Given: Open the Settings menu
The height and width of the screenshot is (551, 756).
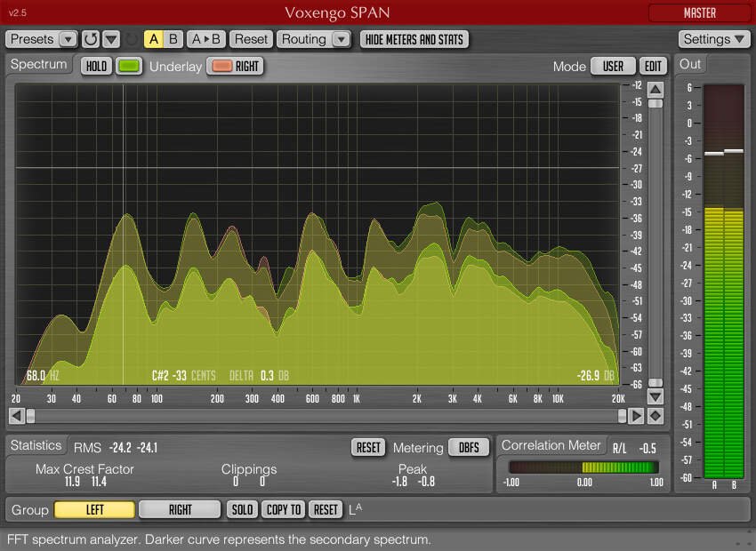Looking at the screenshot, I should (x=714, y=39).
